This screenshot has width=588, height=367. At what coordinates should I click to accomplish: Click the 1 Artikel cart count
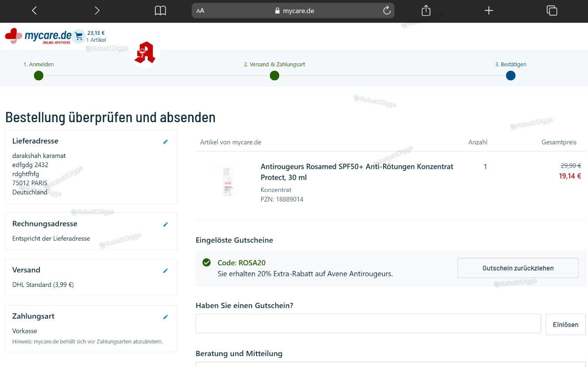click(96, 40)
